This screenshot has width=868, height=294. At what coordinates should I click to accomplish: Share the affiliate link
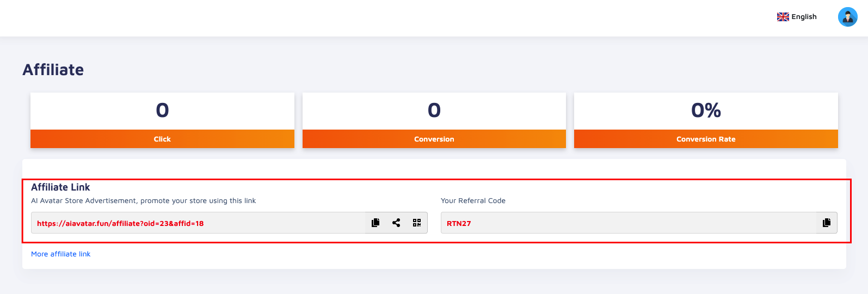[396, 223]
